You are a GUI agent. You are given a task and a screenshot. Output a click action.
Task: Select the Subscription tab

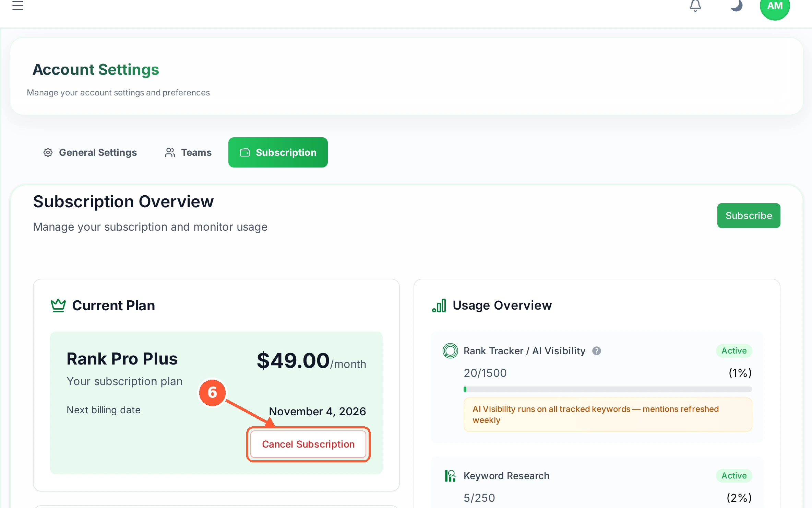click(x=278, y=152)
